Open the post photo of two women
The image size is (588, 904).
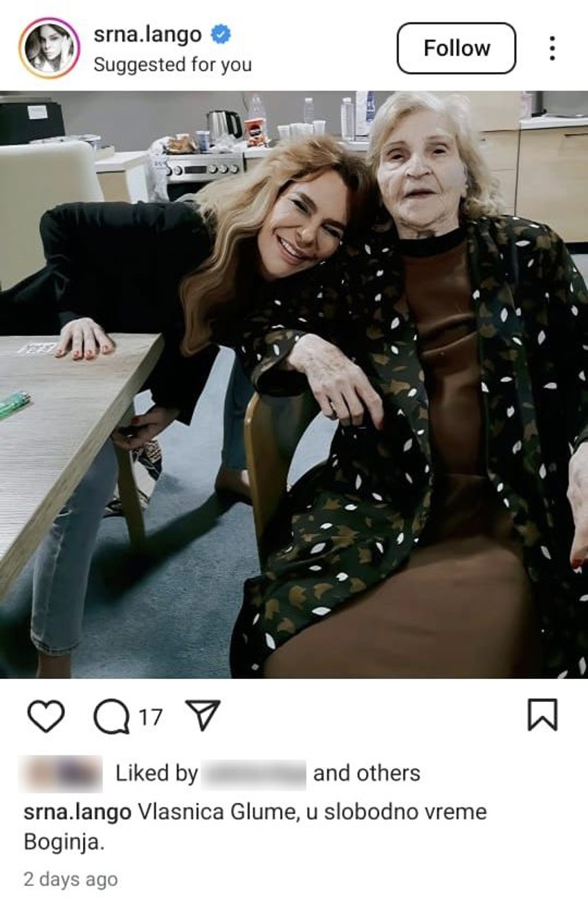[294, 385]
